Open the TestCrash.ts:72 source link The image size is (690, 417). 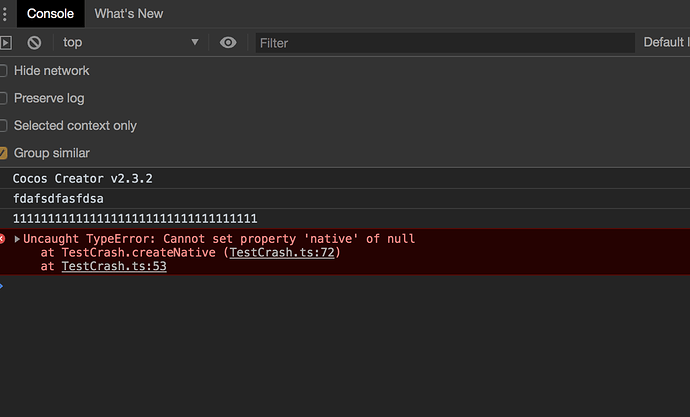(285, 252)
